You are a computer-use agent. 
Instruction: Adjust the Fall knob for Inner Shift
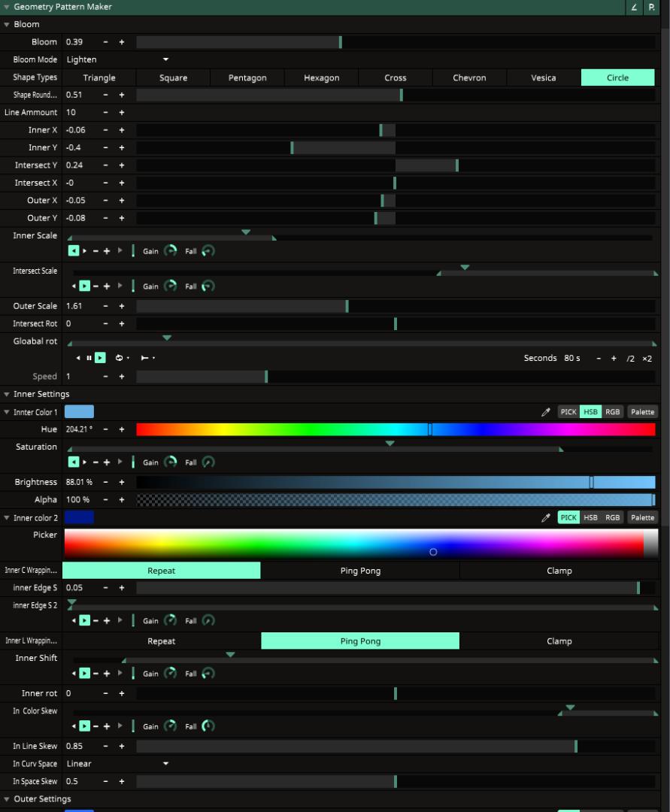tap(208, 673)
